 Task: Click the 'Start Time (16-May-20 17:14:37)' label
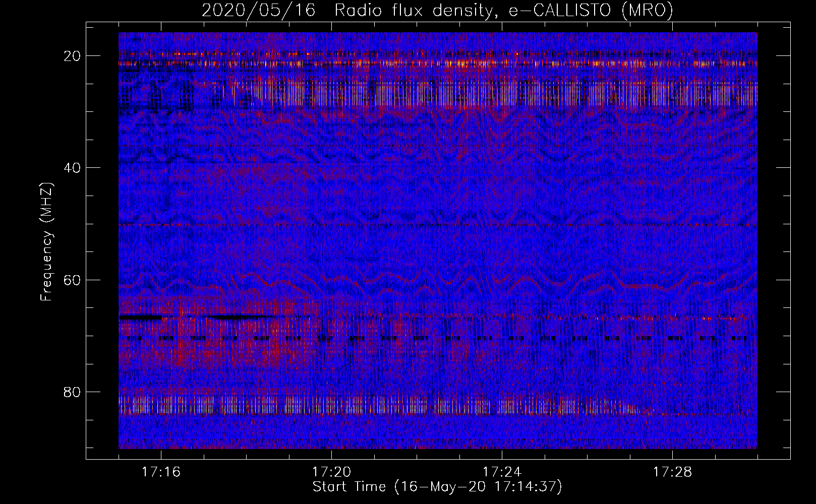pyautogui.click(x=437, y=487)
